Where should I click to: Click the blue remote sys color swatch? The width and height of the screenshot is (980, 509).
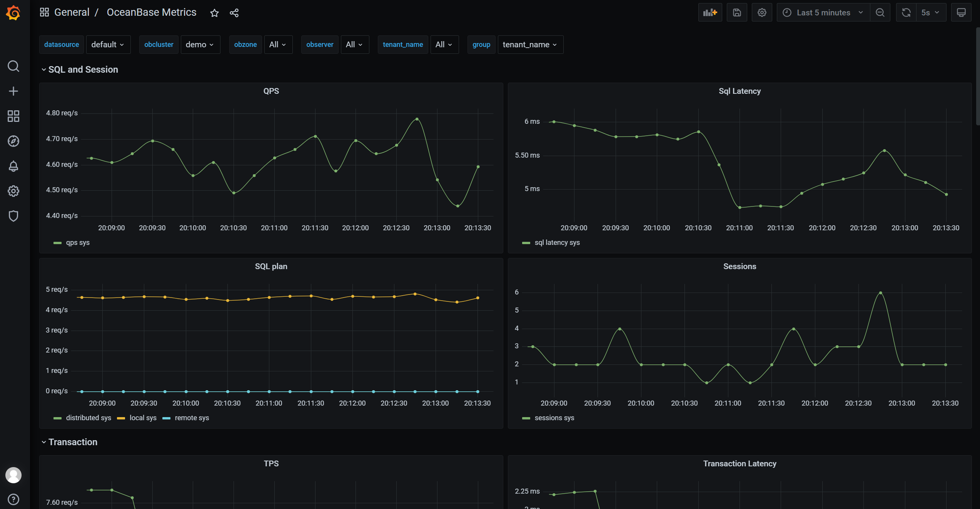(x=166, y=418)
